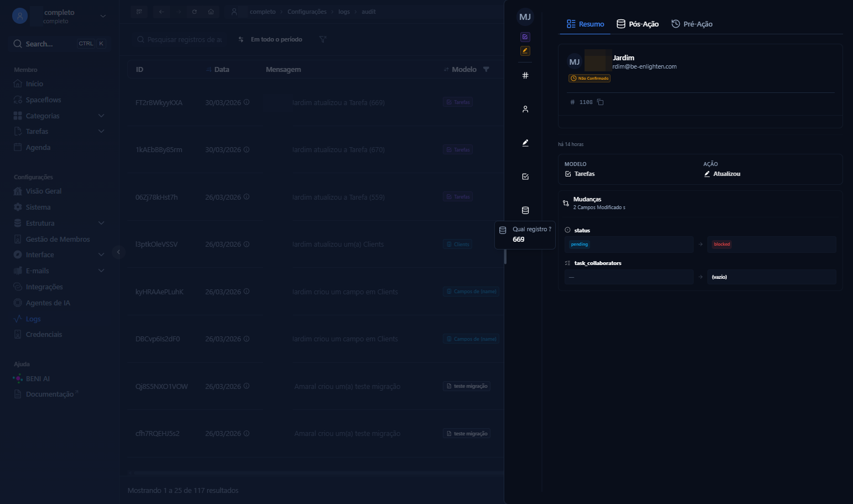
Task: Expand the Categorias menu
Action: [101, 116]
